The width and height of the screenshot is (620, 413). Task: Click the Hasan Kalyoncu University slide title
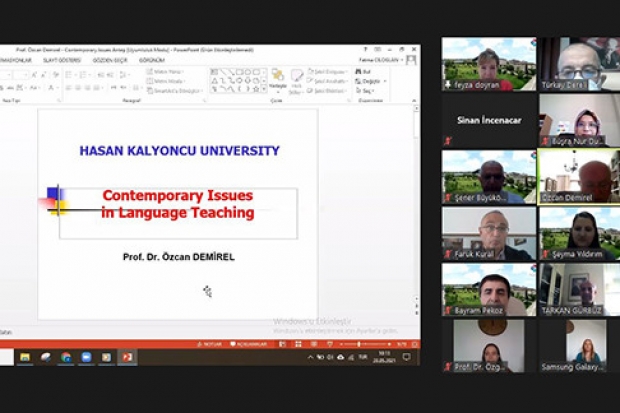pyautogui.click(x=179, y=151)
